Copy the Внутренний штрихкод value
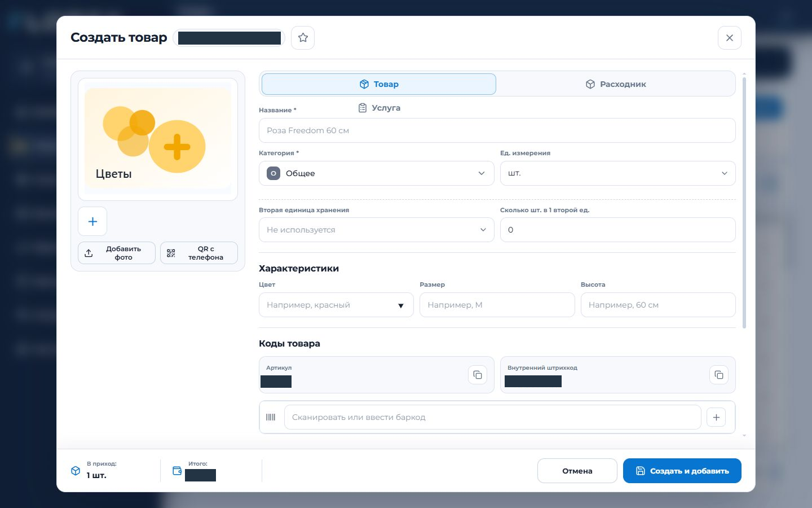812x508 pixels. (719, 375)
